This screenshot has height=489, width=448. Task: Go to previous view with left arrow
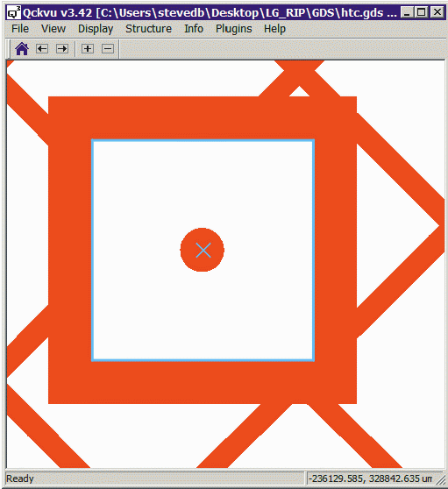coord(42,49)
